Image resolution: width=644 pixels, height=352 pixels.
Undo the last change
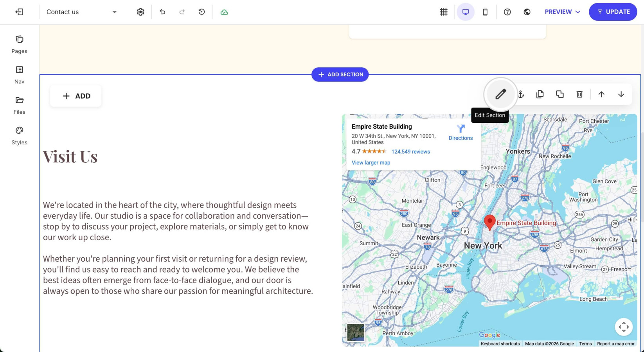pos(162,12)
